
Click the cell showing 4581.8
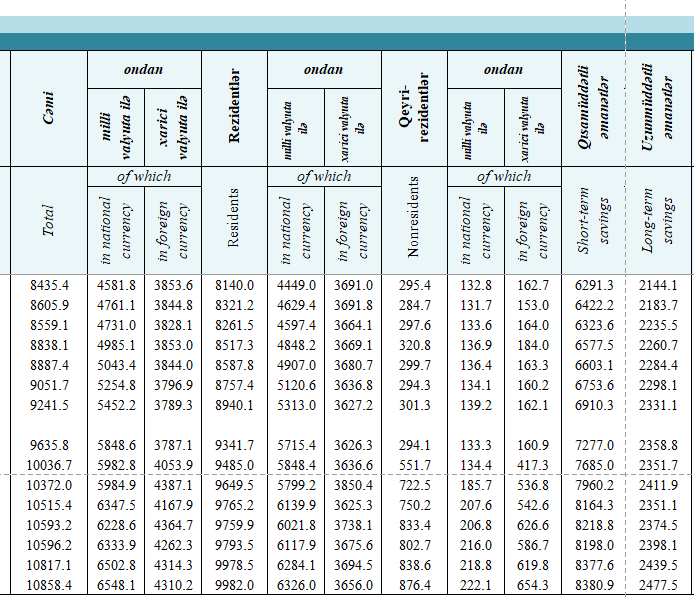coord(116,286)
